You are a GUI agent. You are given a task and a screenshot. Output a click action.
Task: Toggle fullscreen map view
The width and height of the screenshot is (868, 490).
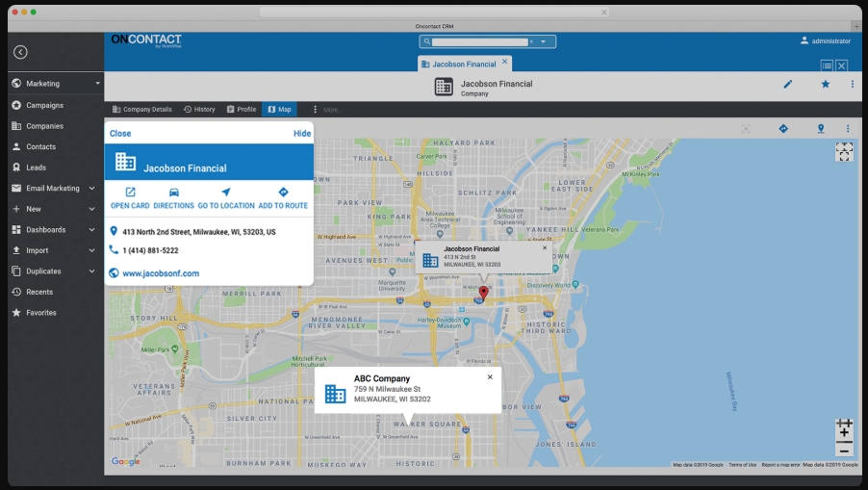coord(844,152)
